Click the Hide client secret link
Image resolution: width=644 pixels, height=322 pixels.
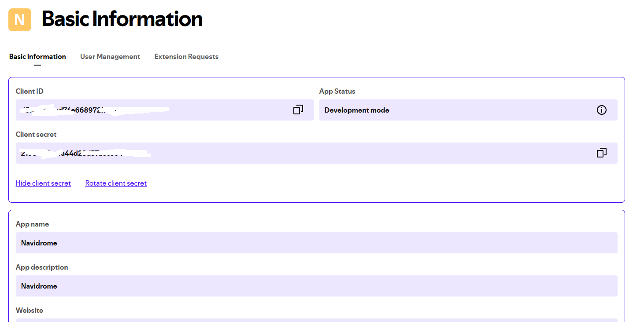click(43, 183)
